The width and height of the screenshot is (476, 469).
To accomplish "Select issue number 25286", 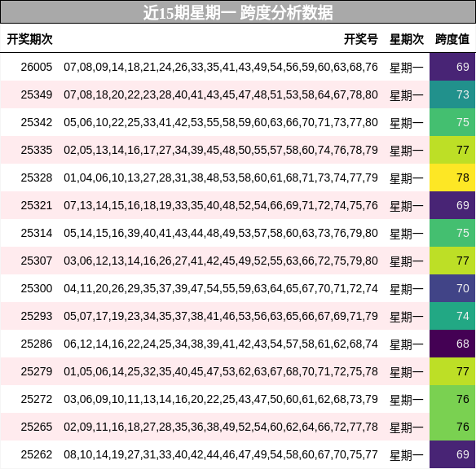I will click(37, 344).
